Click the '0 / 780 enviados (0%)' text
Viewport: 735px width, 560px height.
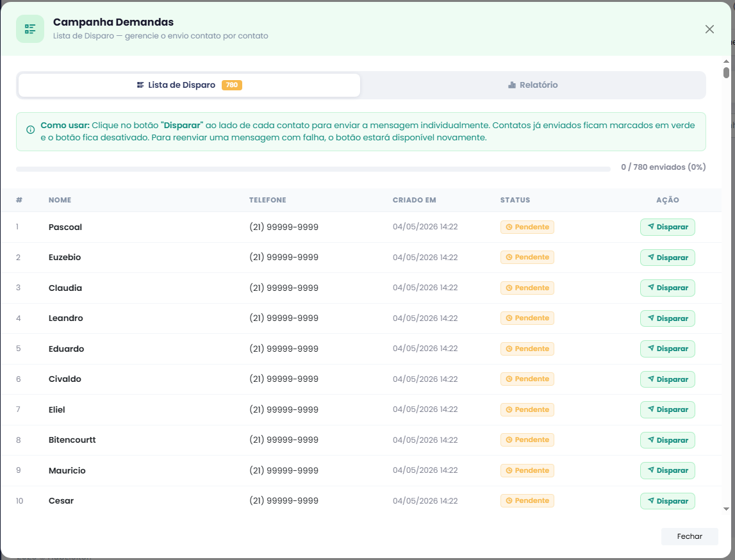tap(663, 167)
